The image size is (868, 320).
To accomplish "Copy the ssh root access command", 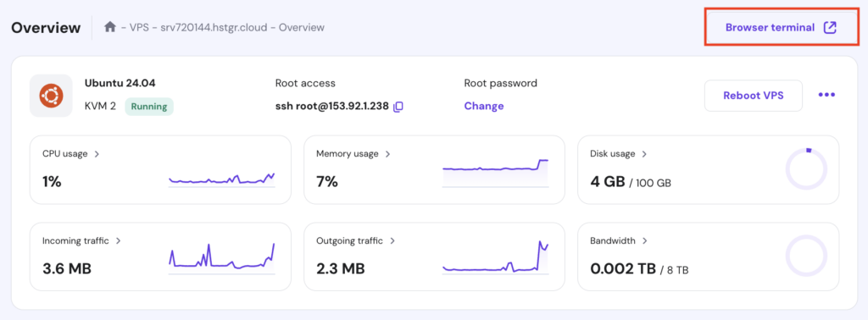I will tap(398, 107).
